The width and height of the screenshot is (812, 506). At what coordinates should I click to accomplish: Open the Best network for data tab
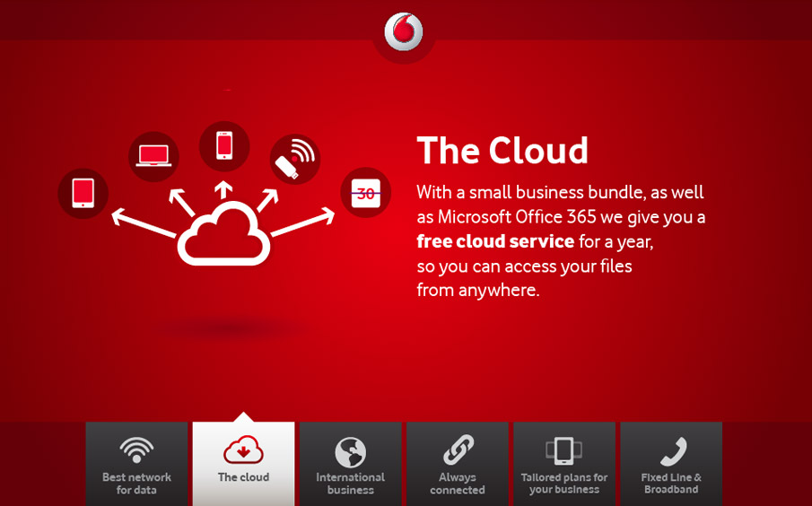[136, 483]
